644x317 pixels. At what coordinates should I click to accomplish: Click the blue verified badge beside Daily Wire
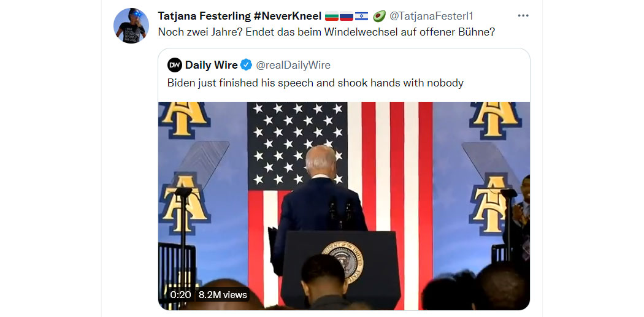[x=246, y=65]
